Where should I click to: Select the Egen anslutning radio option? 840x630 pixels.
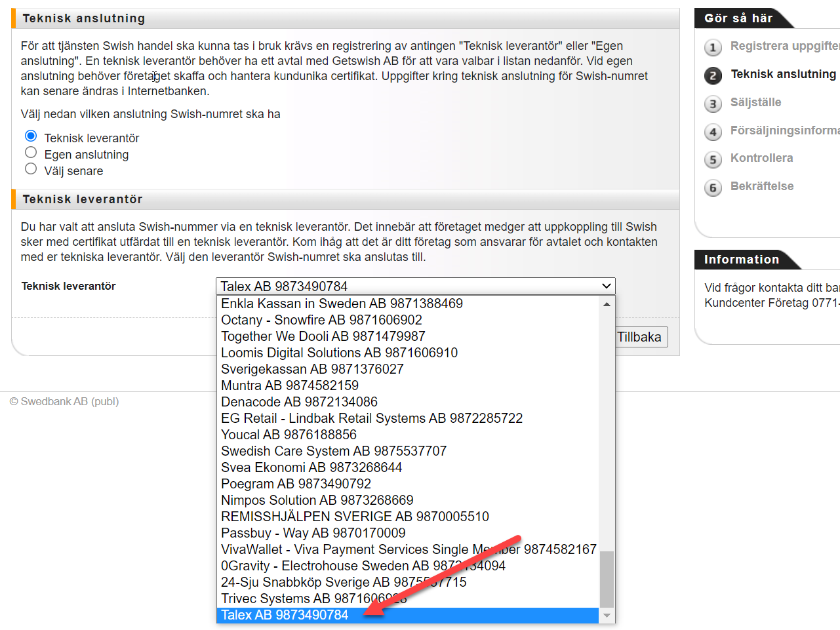pos(31,153)
